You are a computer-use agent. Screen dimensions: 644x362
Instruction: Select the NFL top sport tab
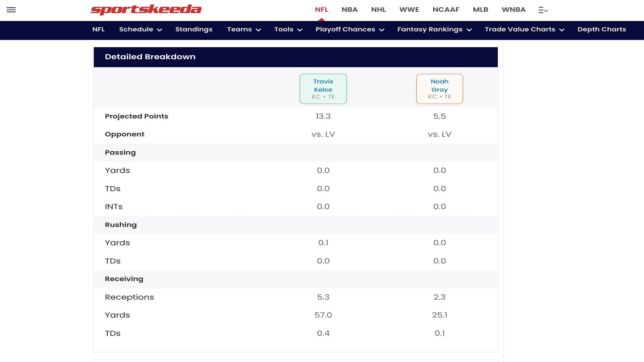321,10
